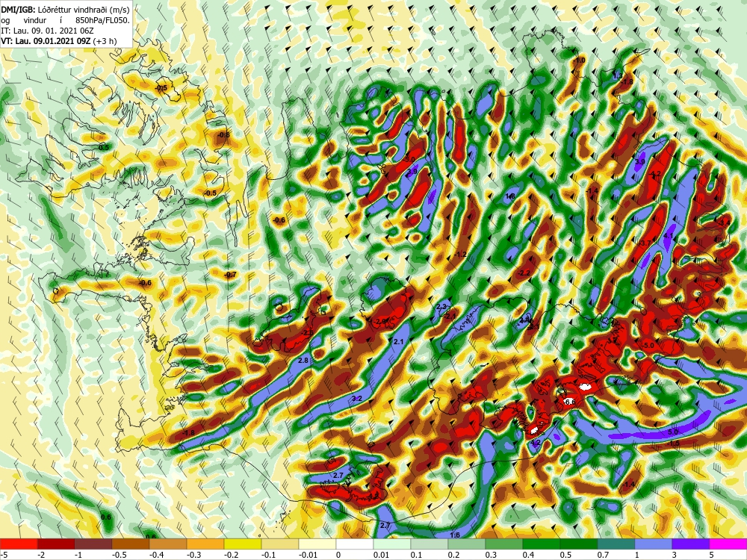Click the dark green 0.5 legend swatch

pyautogui.click(x=579, y=544)
